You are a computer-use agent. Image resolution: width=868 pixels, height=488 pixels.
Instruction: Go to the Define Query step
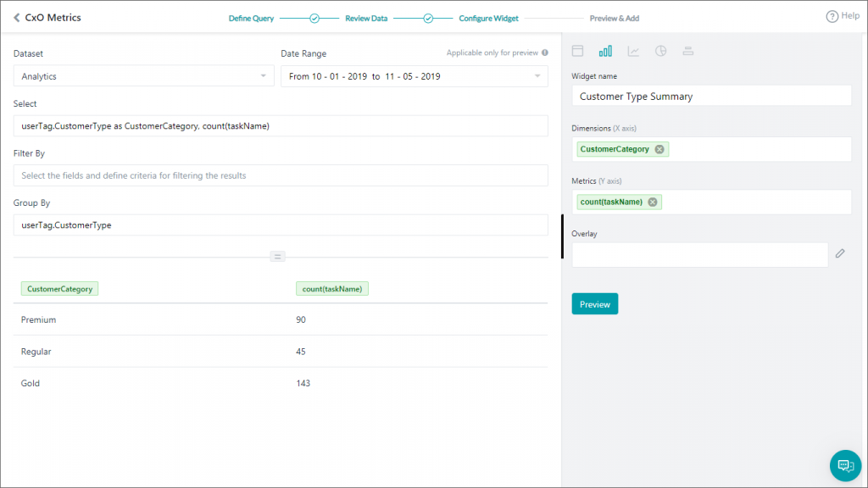249,17
